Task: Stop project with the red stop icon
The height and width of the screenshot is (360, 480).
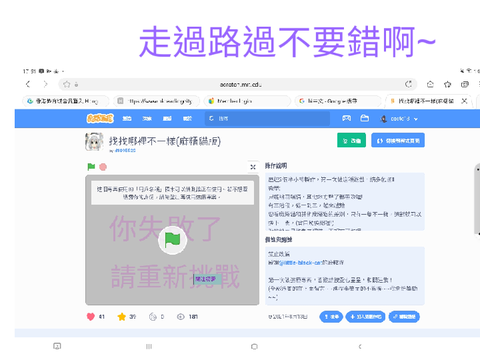Action: (103, 167)
